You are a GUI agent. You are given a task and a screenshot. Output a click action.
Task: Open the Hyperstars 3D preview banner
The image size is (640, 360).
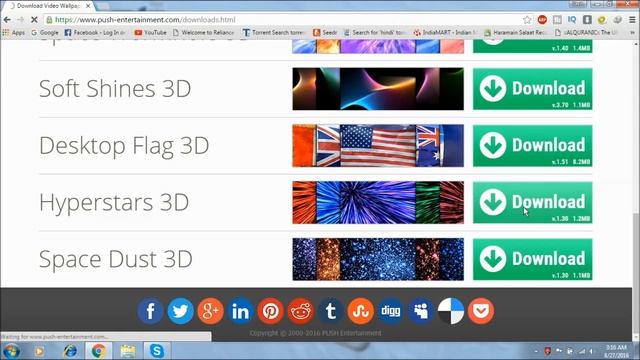(378, 202)
